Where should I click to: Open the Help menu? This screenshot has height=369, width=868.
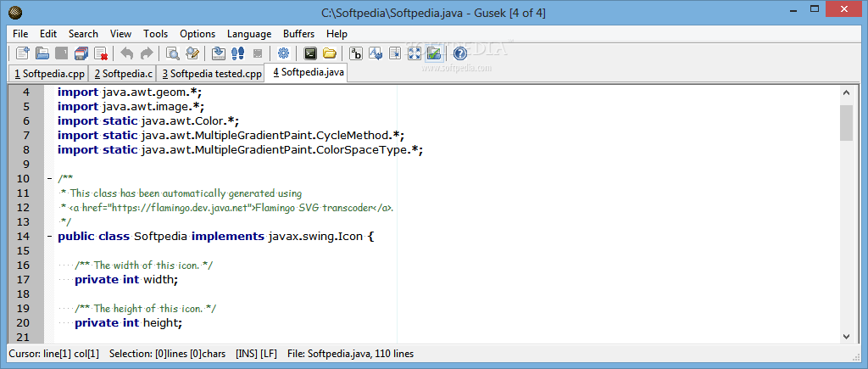coord(337,34)
